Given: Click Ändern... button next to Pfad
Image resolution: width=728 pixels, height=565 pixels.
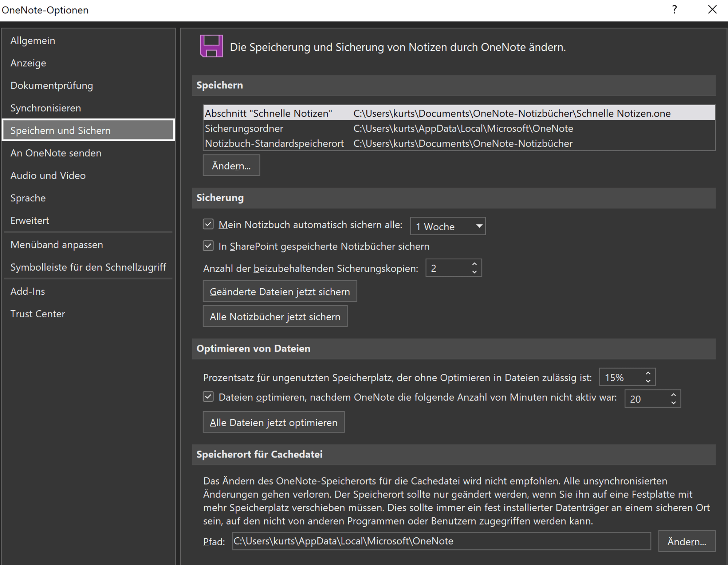Looking at the screenshot, I should (x=686, y=541).
